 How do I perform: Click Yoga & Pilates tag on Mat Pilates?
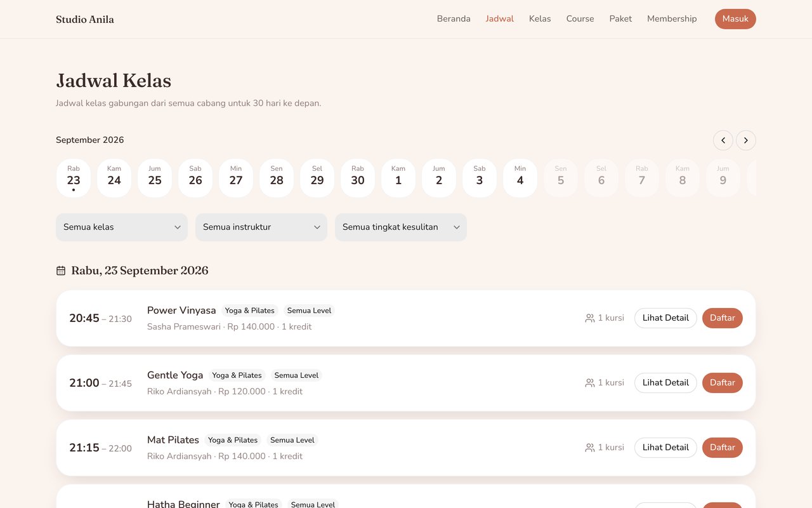(x=233, y=440)
